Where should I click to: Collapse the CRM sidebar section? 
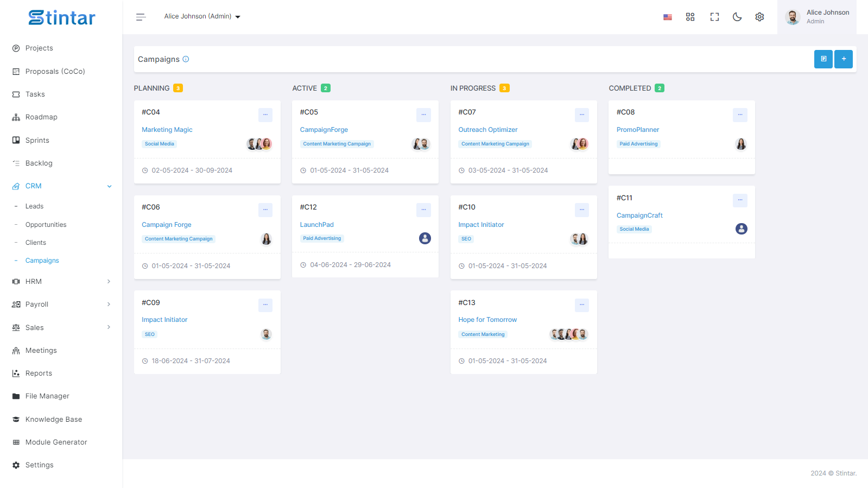pyautogui.click(x=61, y=186)
